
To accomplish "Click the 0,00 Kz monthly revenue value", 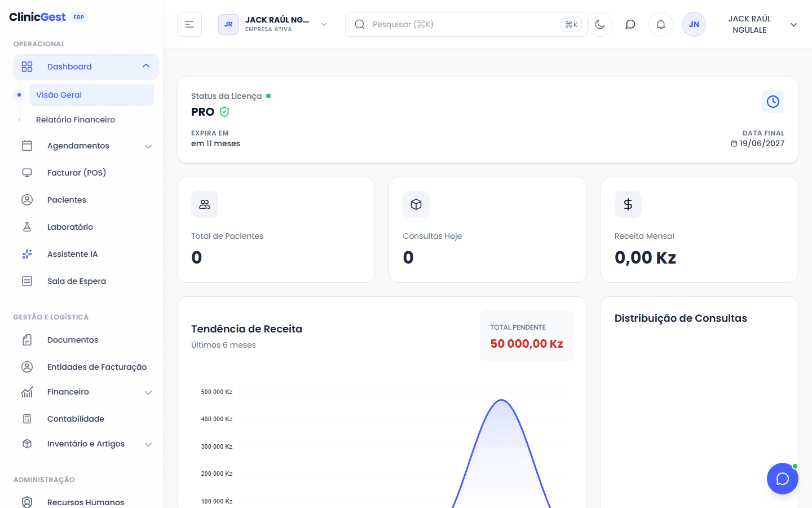I will pos(645,257).
